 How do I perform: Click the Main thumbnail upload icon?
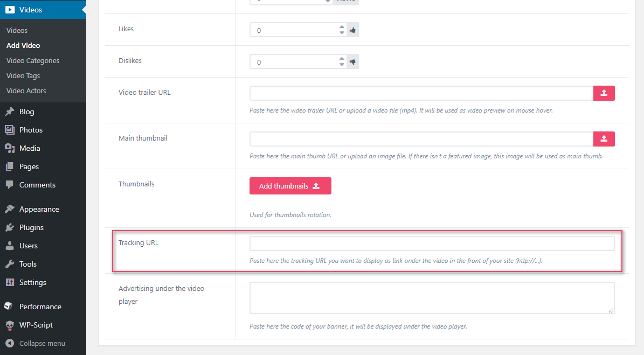click(604, 138)
